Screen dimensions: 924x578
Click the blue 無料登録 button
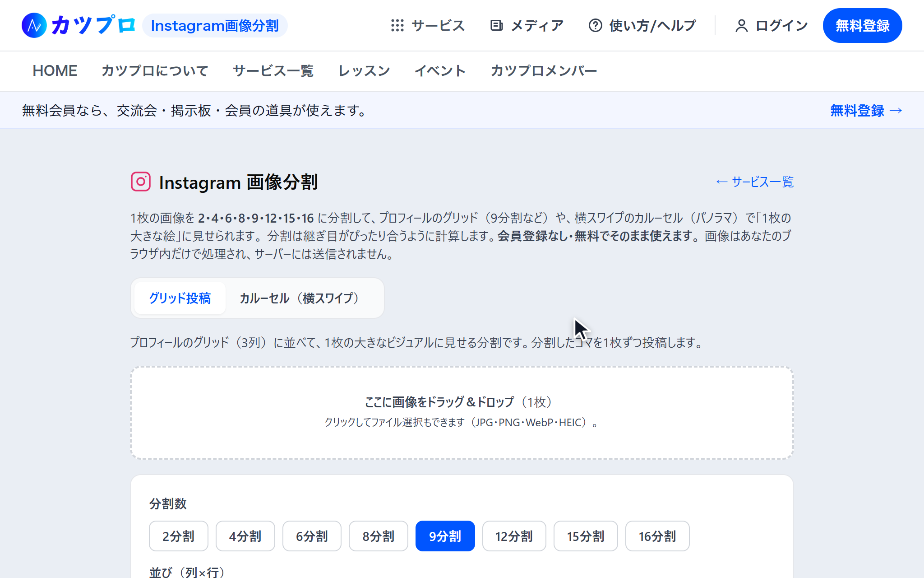(x=862, y=26)
